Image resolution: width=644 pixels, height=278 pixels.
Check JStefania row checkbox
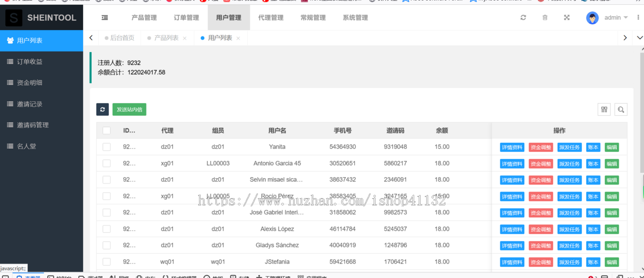point(106,262)
